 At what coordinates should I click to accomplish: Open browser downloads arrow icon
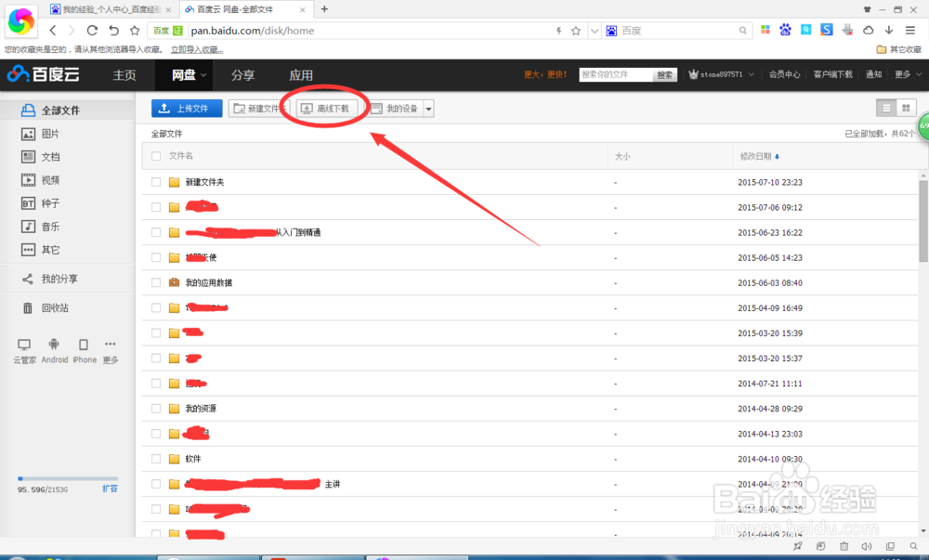[889, 31]
